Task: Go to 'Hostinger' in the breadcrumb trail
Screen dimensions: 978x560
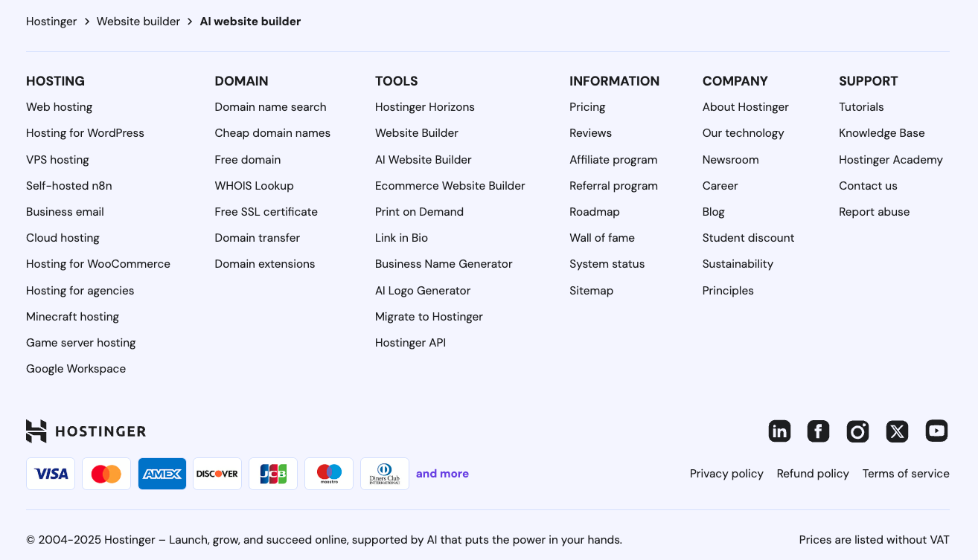Action: pos(51,21)
